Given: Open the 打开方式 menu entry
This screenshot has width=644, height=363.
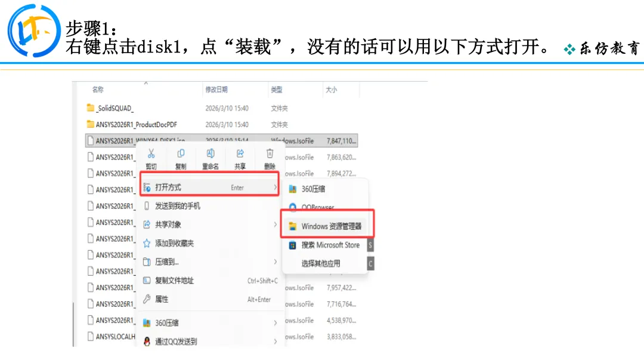Looking at the screenshot, I should (x=210, y=187).
